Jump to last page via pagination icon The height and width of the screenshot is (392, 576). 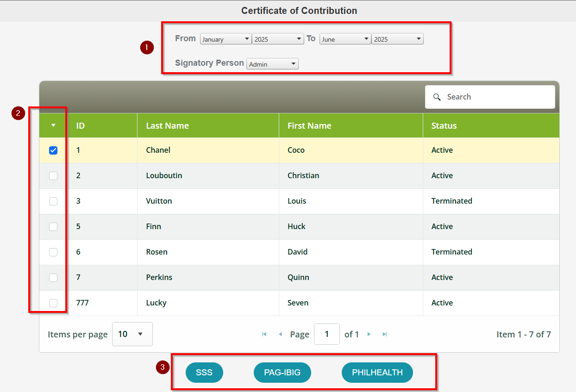tap(385, 334)
